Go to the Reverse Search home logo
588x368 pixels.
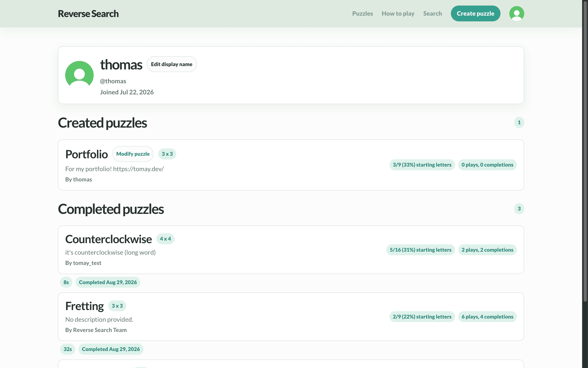click(88, 14)
